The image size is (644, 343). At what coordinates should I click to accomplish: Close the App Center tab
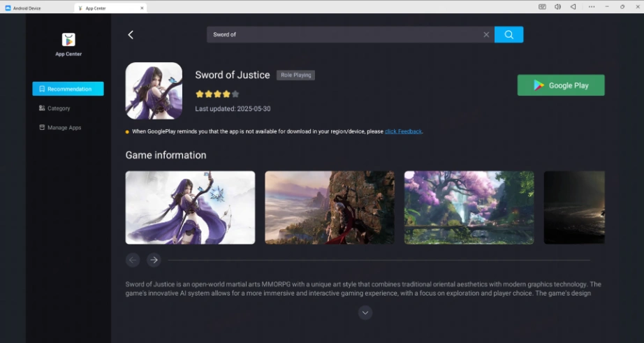pyautogui.click(x=142, y=8)
